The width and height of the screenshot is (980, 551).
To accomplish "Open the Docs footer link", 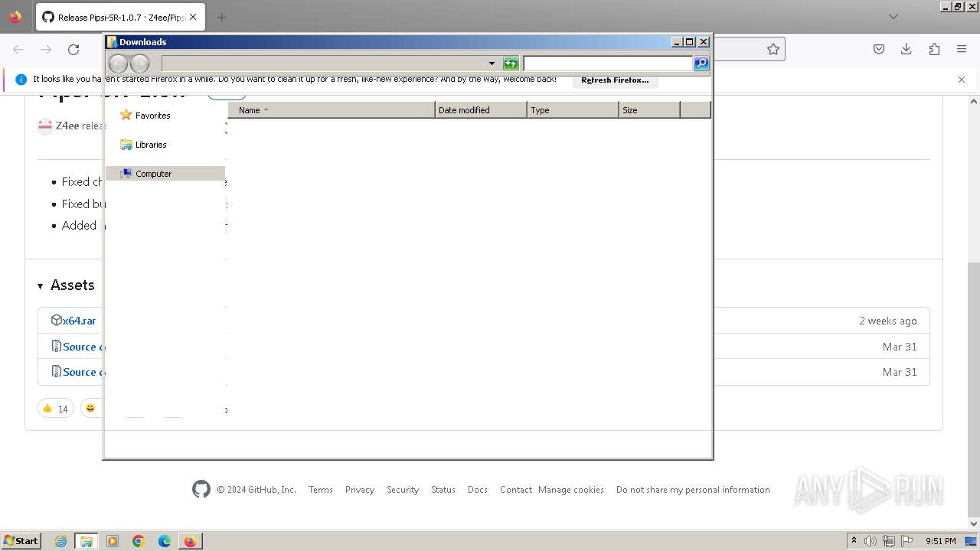I will pos(478,490).
